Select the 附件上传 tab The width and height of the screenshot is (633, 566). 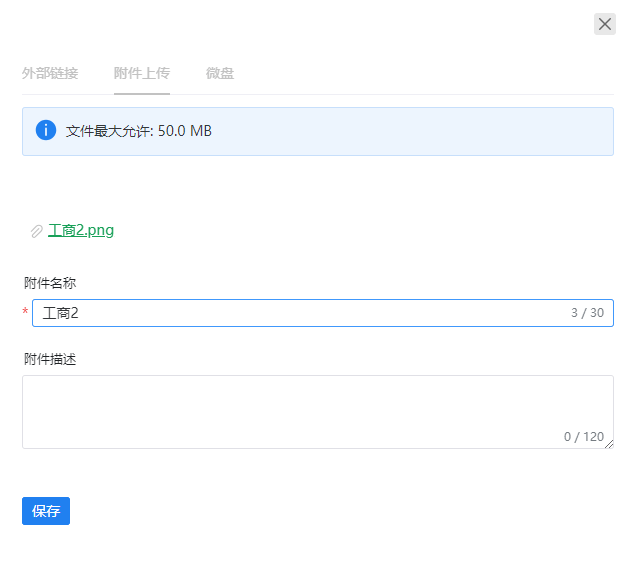point(142,73)
